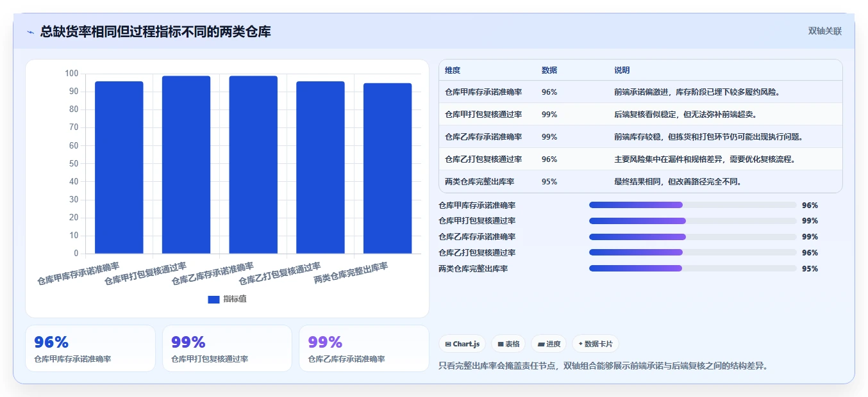The height and width of the screenshot is (397, 868).
Task: Click the 仓库乙打包复核通过率 progress bar
Action: click(692, 253)
